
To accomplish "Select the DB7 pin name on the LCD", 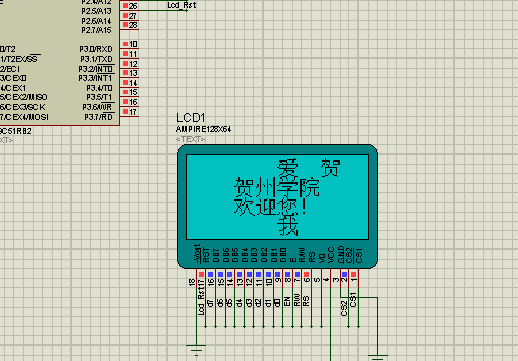I will coord(216,255).
